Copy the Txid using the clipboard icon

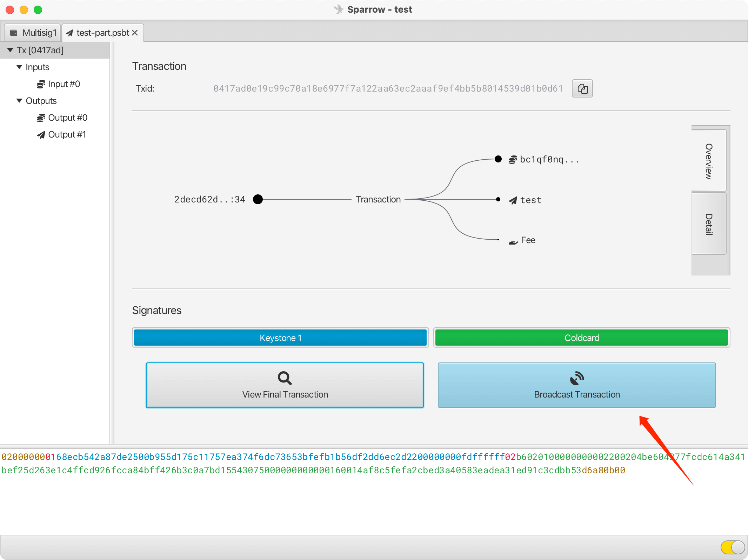click(x=582, y=88)
